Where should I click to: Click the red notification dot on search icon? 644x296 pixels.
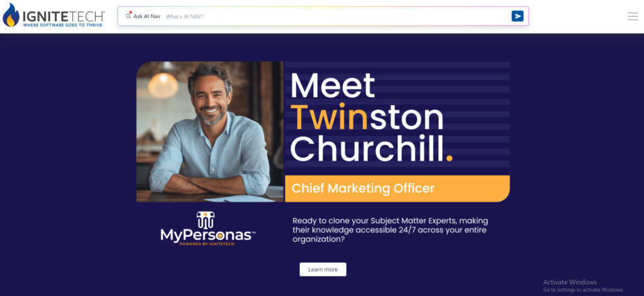[x=130, y=13]
